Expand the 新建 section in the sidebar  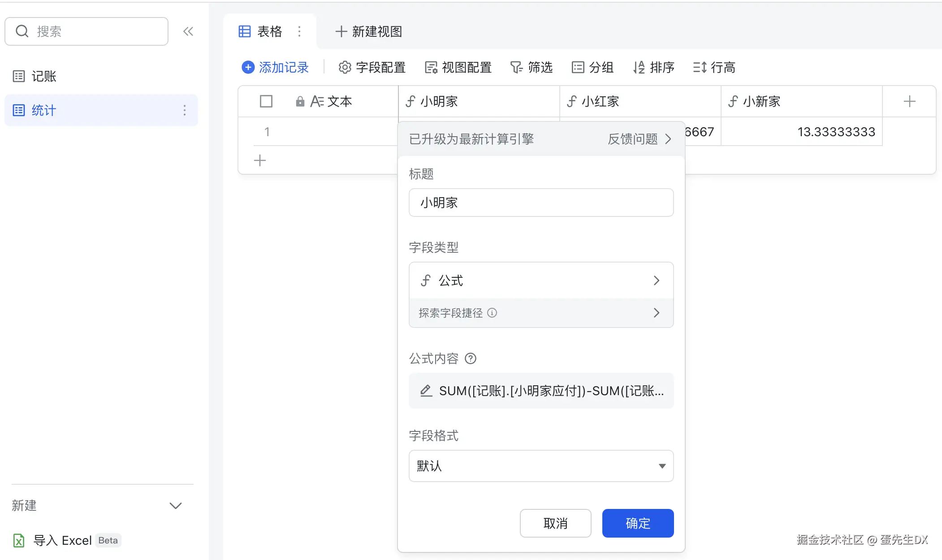[x=175, y=506]
